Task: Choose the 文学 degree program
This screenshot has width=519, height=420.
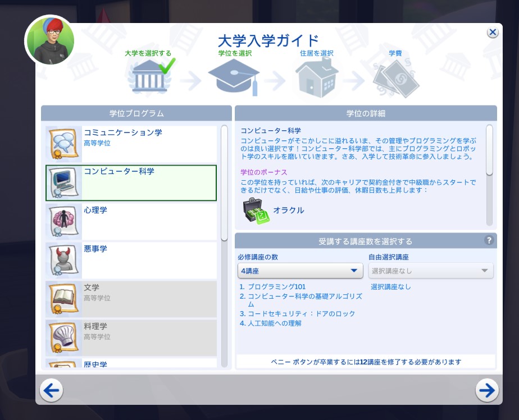Action: click(x=131, y=299)
